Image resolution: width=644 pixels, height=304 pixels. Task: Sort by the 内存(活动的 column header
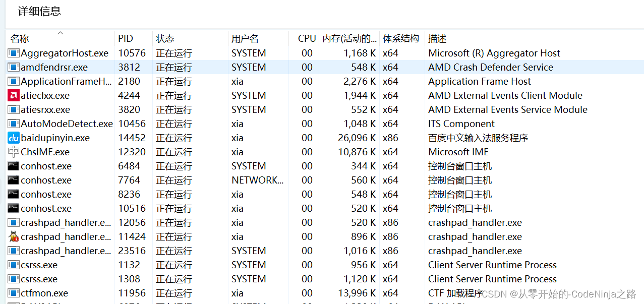point(349,38)
